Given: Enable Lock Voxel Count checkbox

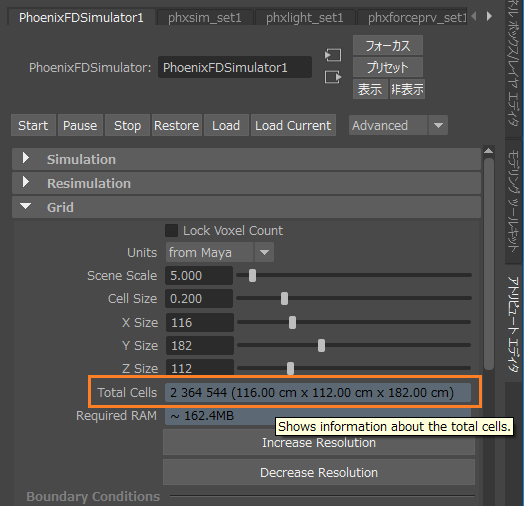Looking at the screenshot, I should pos(171,231).
